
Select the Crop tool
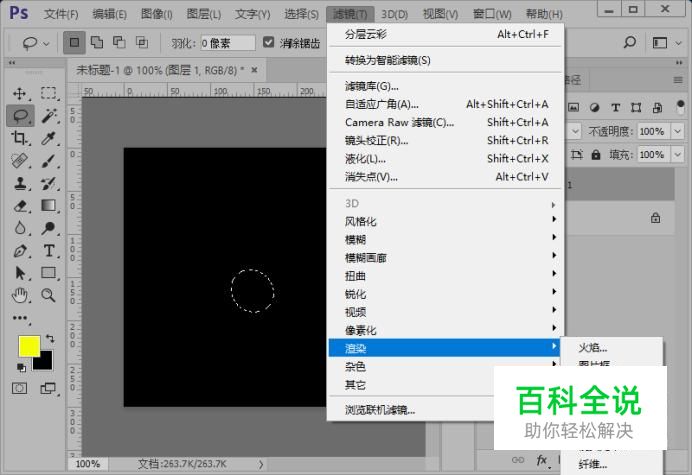tap(19, 138)
